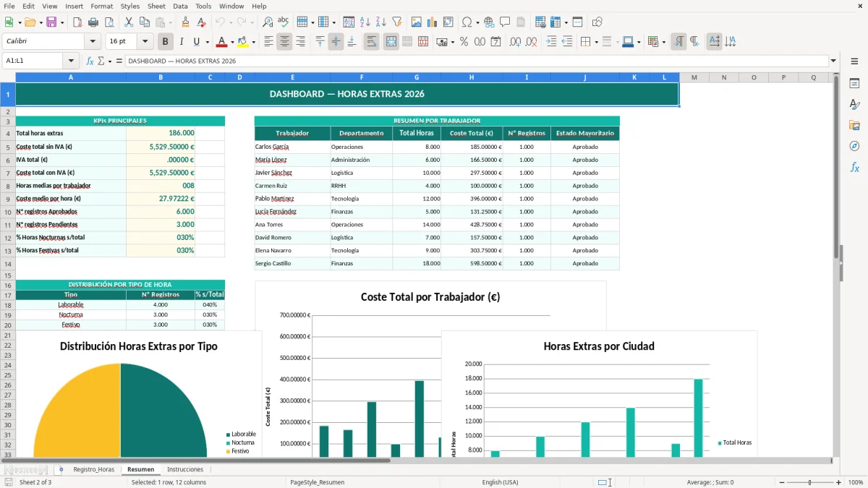
Task: Toggle Wrap Text button
Action: (371, 42)
